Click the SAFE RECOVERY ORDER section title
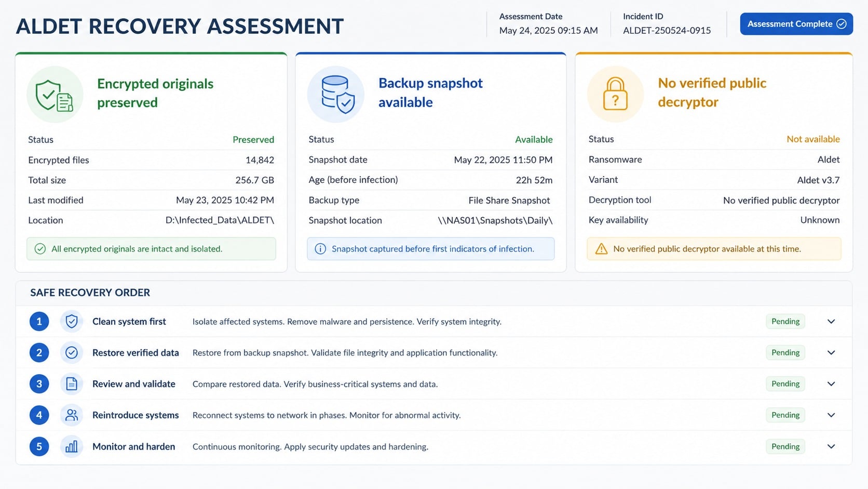This screenshot has width=868, height=489. pos(90,293)
